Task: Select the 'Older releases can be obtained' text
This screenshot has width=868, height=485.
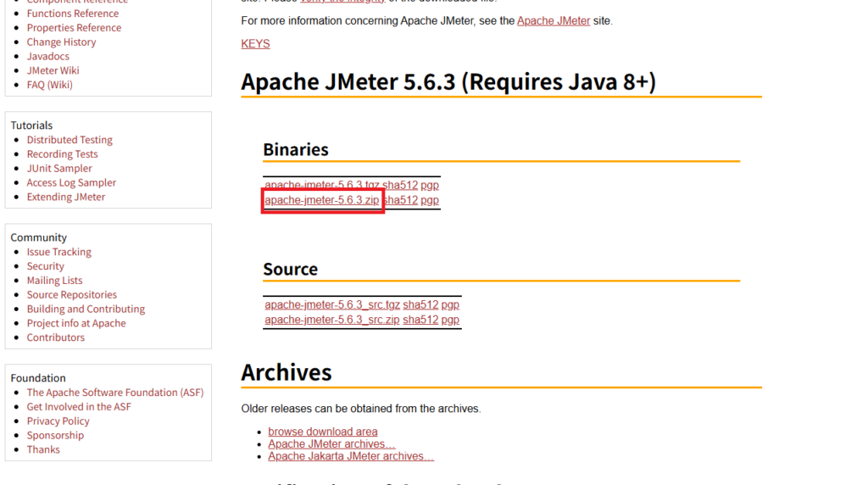Action: coord(361,409)
